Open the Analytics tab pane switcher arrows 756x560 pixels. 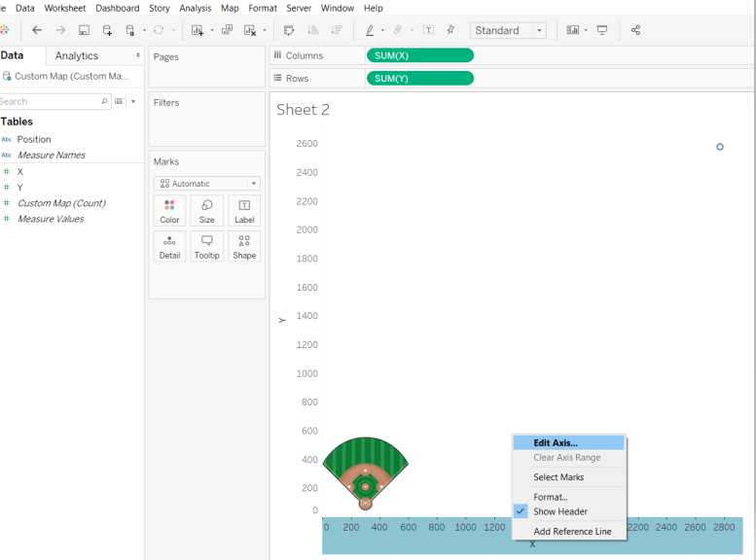point(138,55)
